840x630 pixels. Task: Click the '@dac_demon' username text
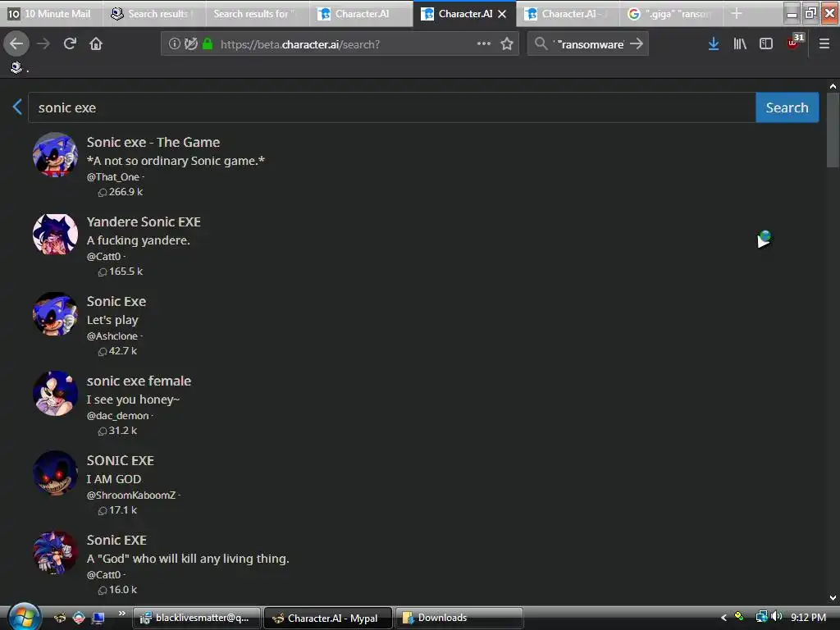[x=118, y=416]
